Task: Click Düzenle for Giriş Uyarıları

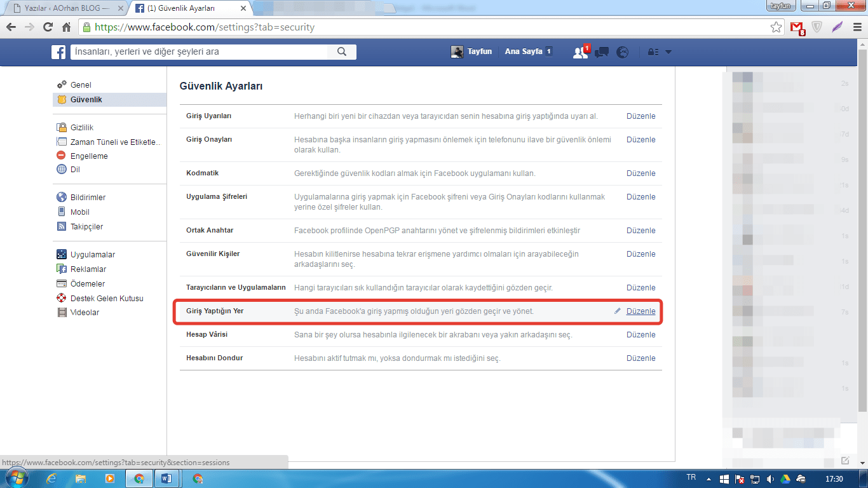Action: [641, 116]
